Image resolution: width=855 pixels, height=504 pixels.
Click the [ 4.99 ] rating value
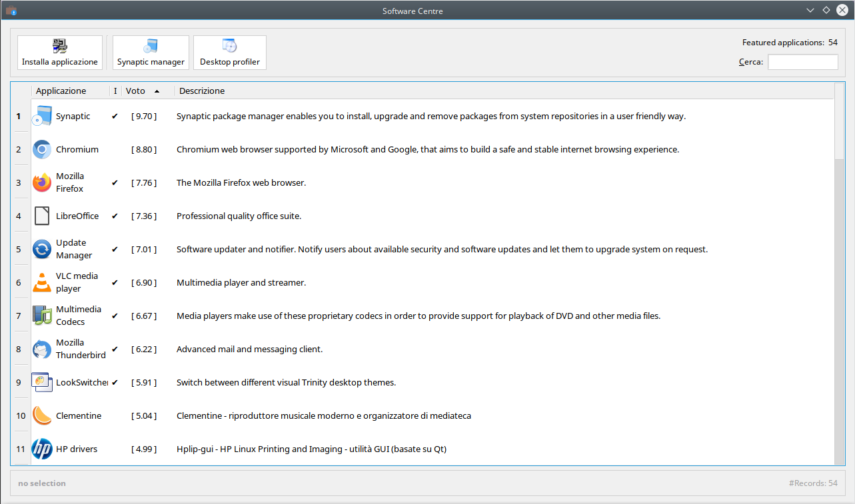(x=144, y=449)
